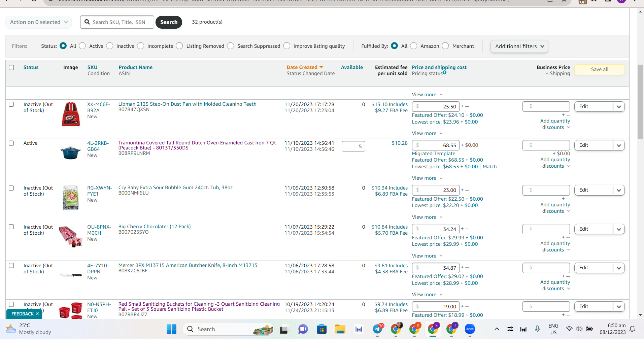644x339 pixels.
Task: Open the 'Action on 0 selected' dropdown
Action: point(39,22)
